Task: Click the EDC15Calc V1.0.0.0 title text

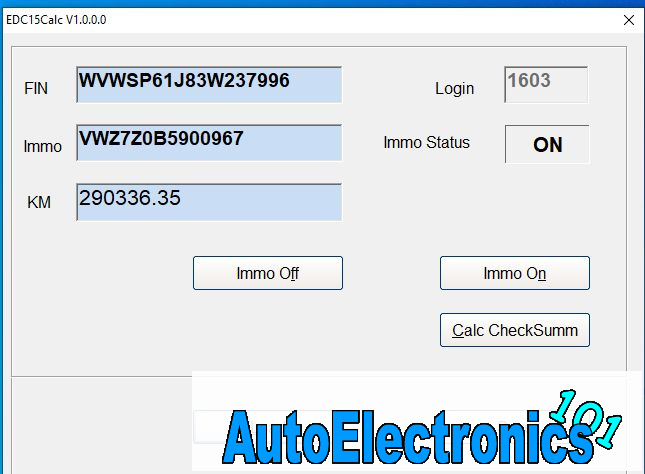Action: (x=56, y=19)
